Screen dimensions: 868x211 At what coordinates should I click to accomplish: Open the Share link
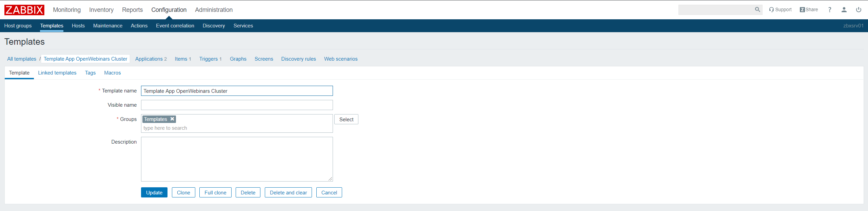(x=809, y=9)
